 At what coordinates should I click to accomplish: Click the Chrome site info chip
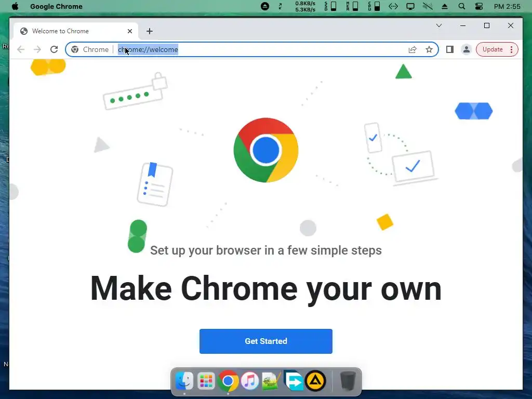tap(90, 49)
